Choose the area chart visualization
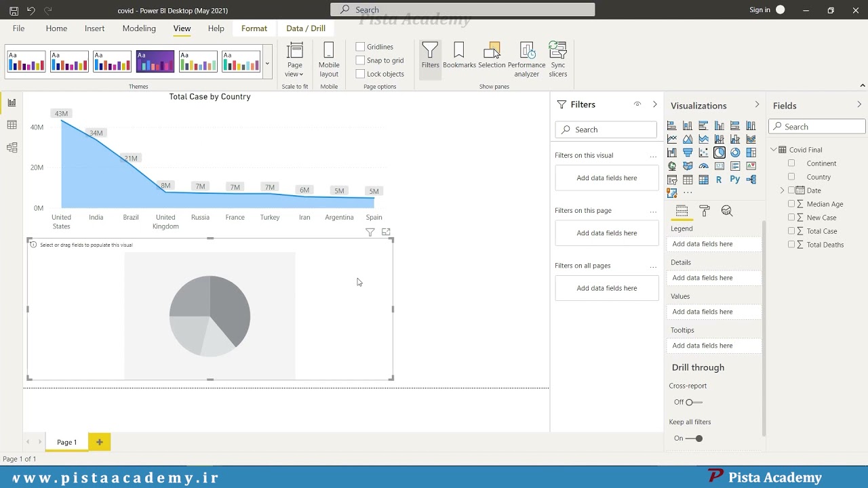This screenshot has height=488, width=868. coord(688,139)
